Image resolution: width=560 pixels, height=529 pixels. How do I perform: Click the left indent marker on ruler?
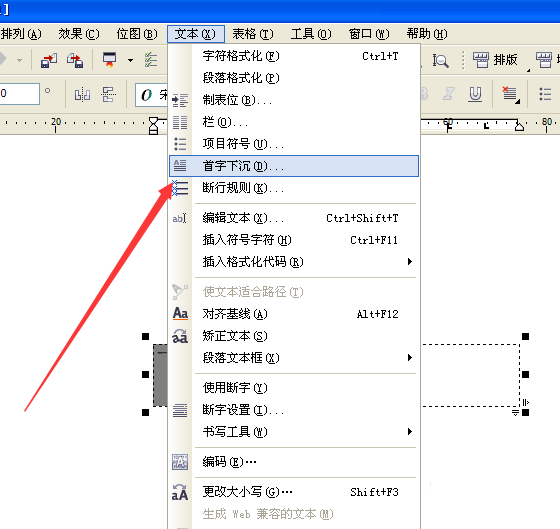pyautogui.click(x=154, y=126)
